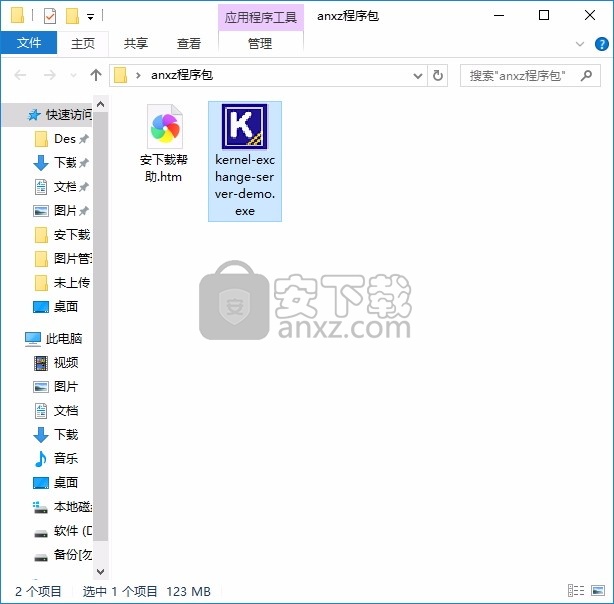Click navigation pane scroll down arrow
The width and height of the screenshot is (614, 604).
click(100, 571)
